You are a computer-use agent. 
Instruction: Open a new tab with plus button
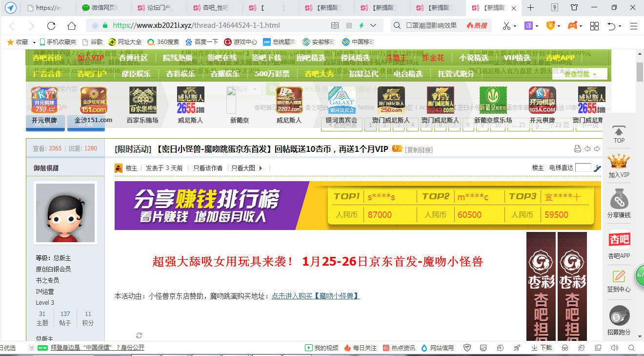[x=531, y=8]
